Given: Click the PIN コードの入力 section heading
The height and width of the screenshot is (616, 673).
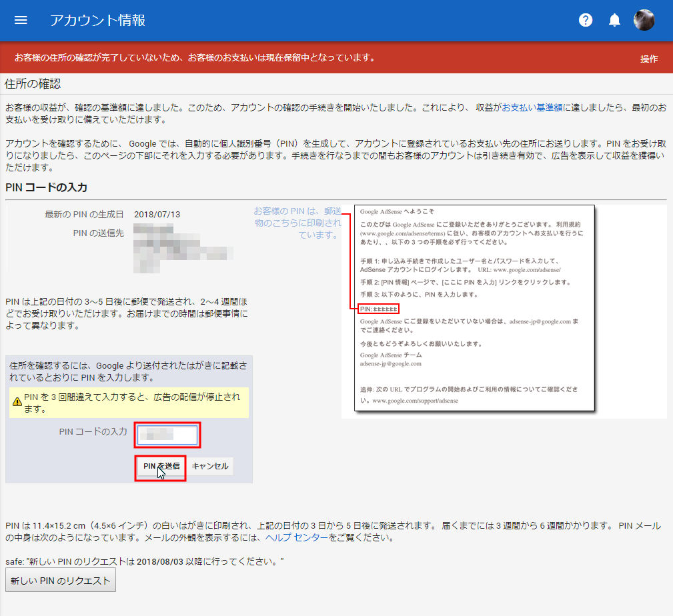Looking at the screenshot, I should pyautogui.click(x=46, y=187).
